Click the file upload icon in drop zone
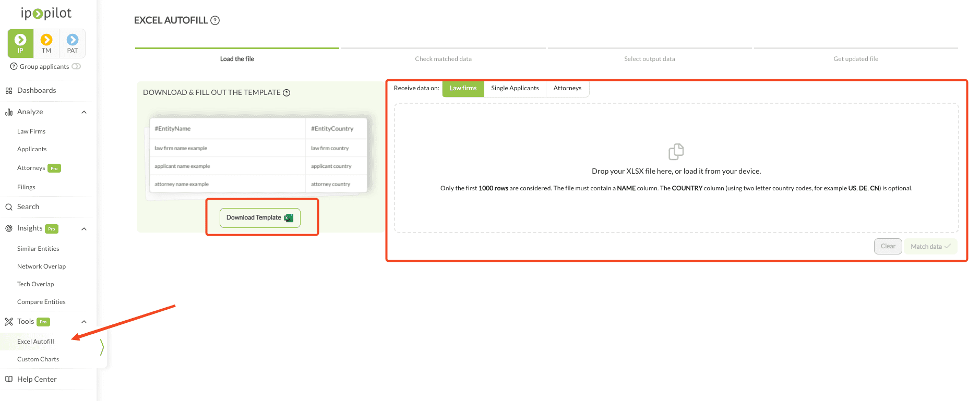The width and height of the screenshot is (980, 401). pyautogui.click(x=676, y=152)
